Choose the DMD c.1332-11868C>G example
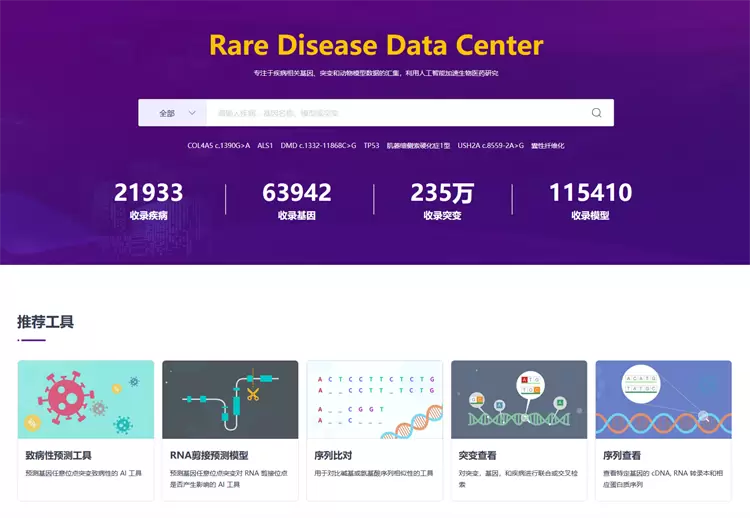The width and height of the screenshot is (750, 518). [318, 146]
